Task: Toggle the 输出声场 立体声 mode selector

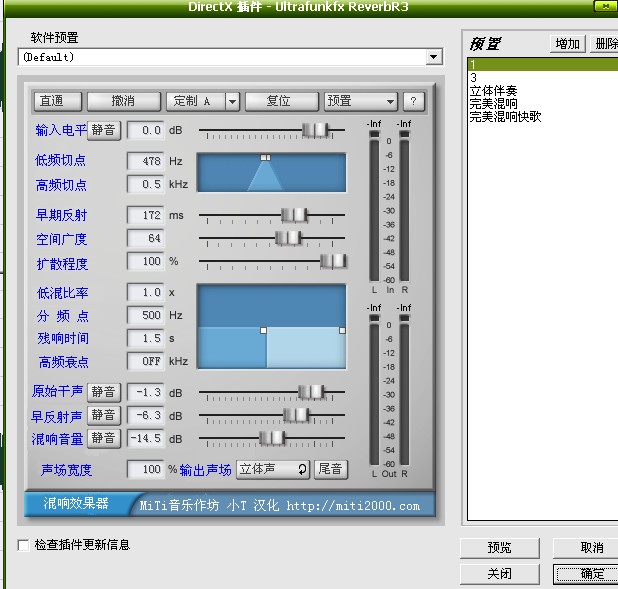Action: 273,469
